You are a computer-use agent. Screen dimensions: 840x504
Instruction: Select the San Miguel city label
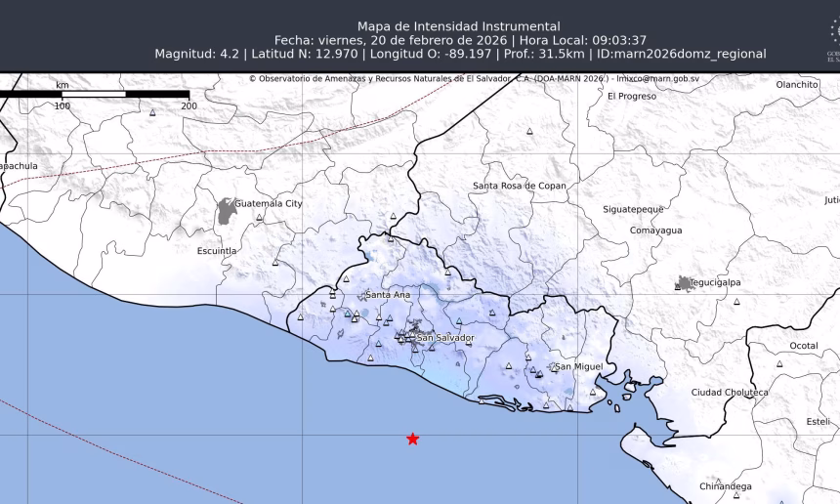click(581, 366)
